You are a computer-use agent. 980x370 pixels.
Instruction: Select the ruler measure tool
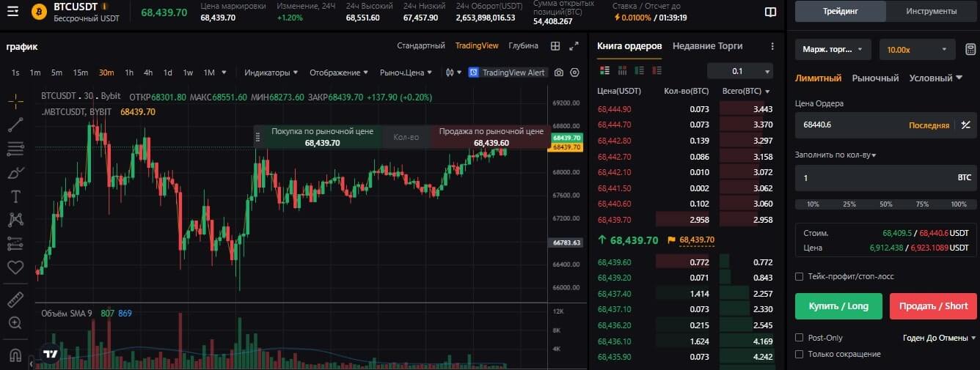click(15, 299)
